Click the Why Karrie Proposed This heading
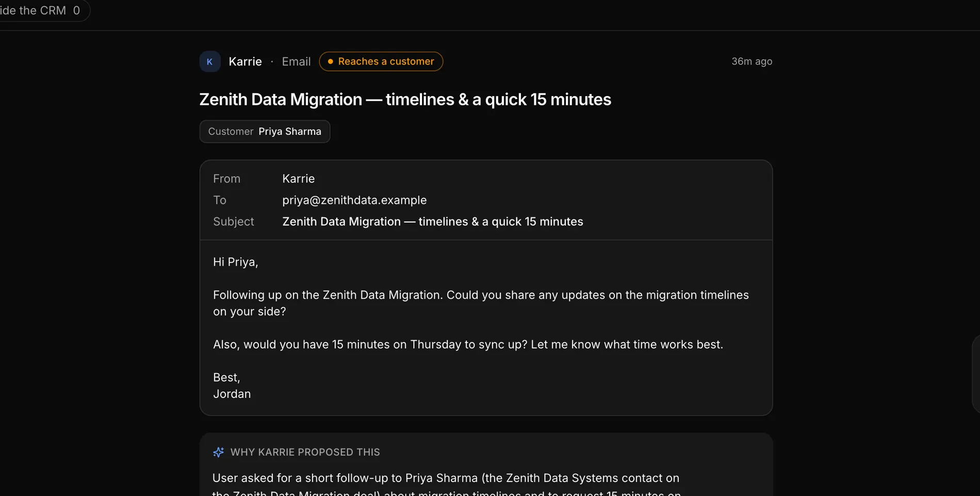The width and height of the screenshot is (980, 496). click(x=305, y=452)
